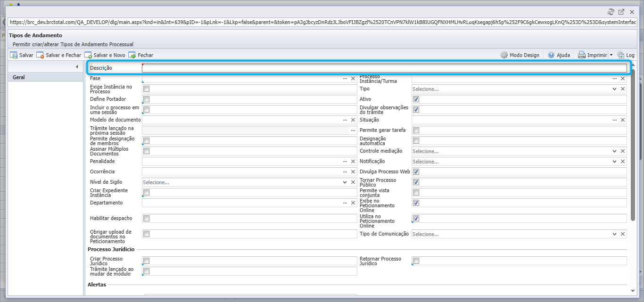Screen dimensions: 644x302
Task: Click the refresh icon in dialog header
Action: (x=611, y=12)
